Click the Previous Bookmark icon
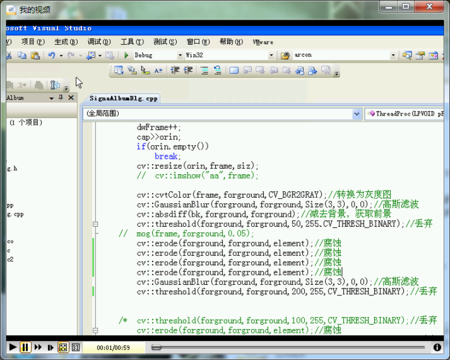Screen dimensions: 450x360 click(x=247, y=70)
